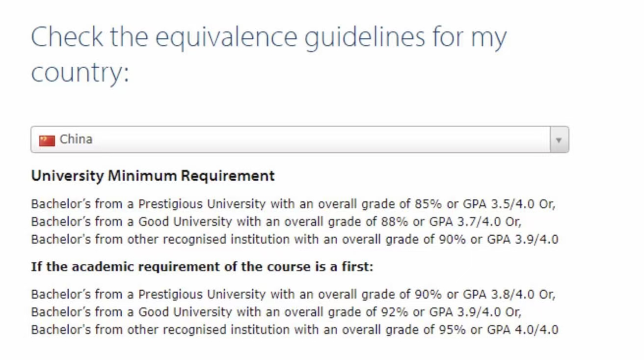Click the "GPA 3.7/4.0" text
The width and height of the screenshot is (644, 360).
click(x=465, y=222)
